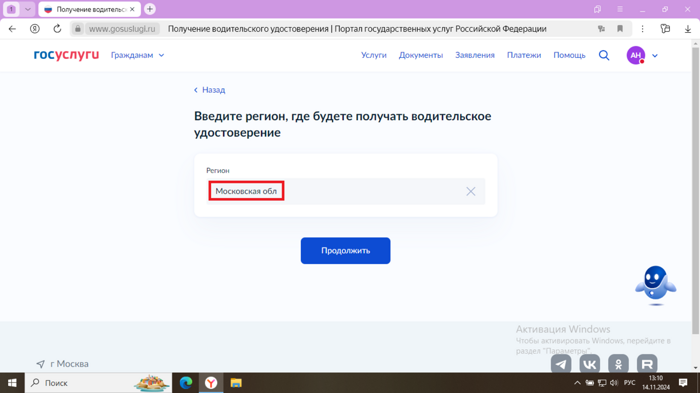
Task: Open the downloads arrow icon
Action: 688,29
